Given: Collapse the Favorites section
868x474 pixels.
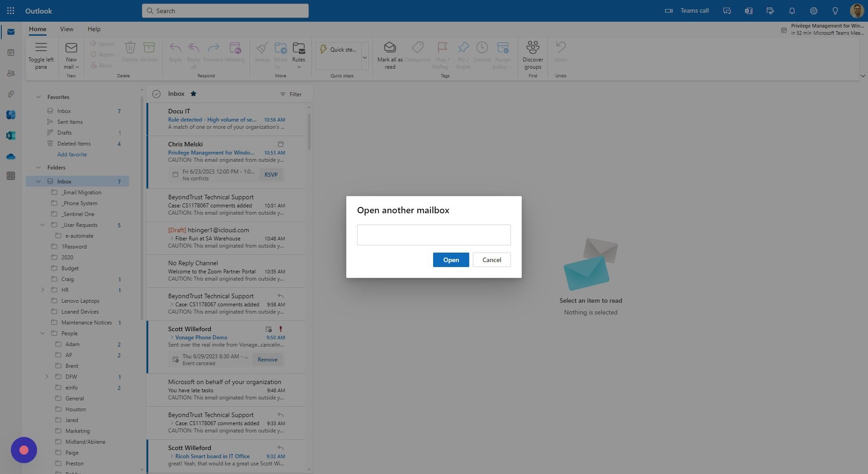Looking at the screenshot, I should [38, 97].
